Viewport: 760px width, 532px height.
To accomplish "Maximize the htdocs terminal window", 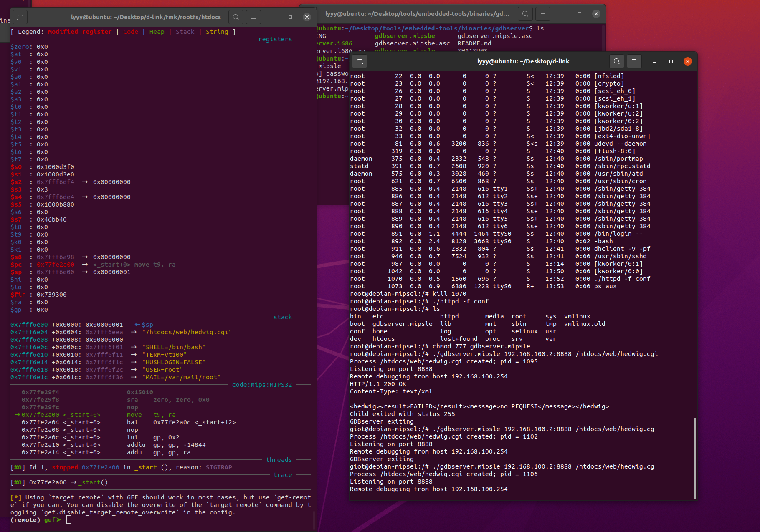I will 290,17.
